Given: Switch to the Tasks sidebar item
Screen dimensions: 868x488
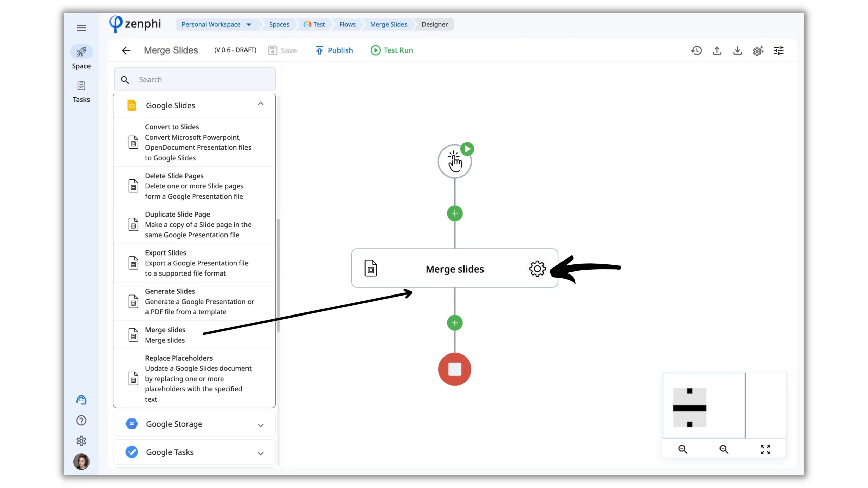Looking at the screenshot, I should [x=81, y=91].
